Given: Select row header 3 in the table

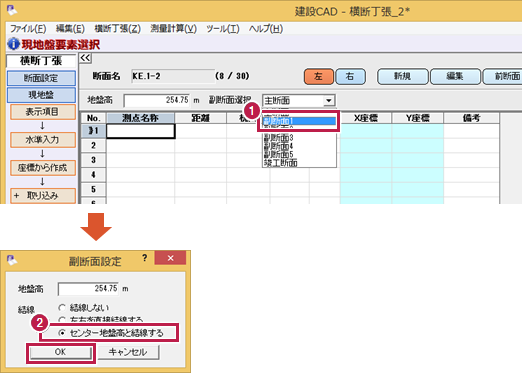Looking at the screenshot, I should 94,160.
